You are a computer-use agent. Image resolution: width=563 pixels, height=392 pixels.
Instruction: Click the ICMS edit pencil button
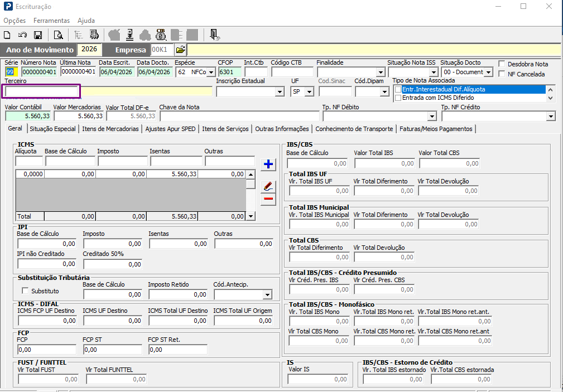(268, 187)
